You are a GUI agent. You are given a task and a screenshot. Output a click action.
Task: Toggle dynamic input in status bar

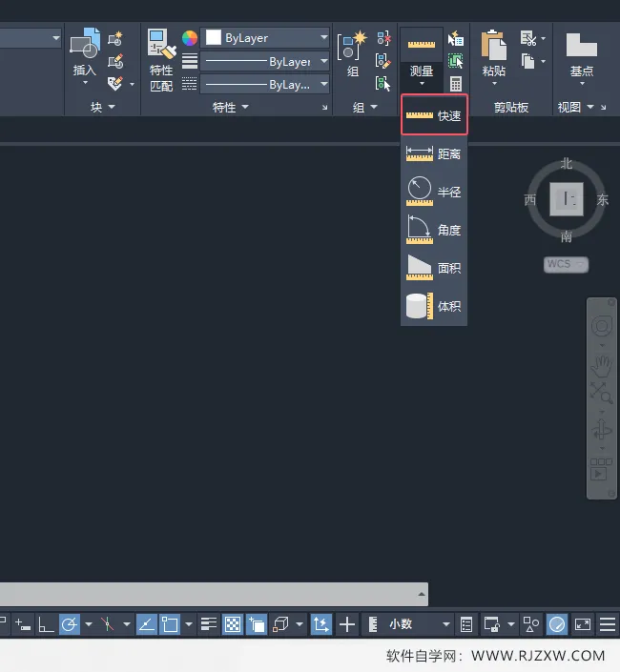pyautogui.click(x=22, y=624)
